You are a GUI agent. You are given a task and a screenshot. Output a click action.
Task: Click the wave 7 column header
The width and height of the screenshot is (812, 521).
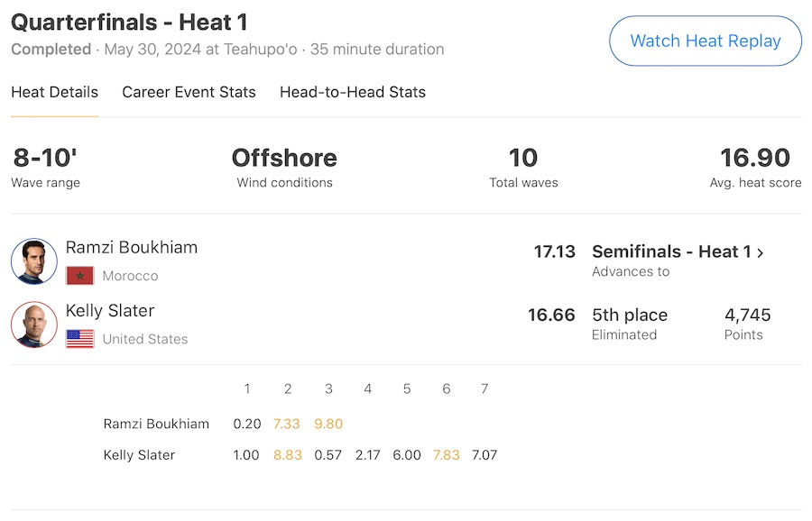pyautogui.click(x=484, y=389)
